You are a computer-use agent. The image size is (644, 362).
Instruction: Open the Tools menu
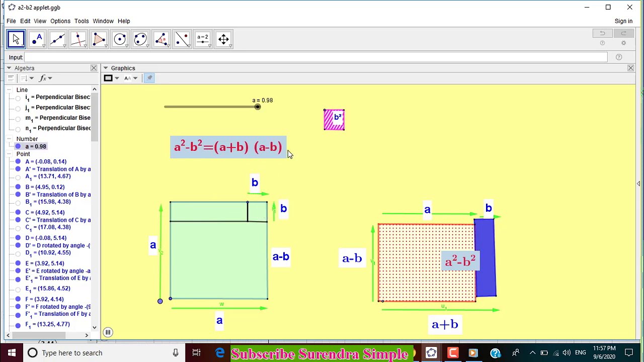(x=82, y=21)
